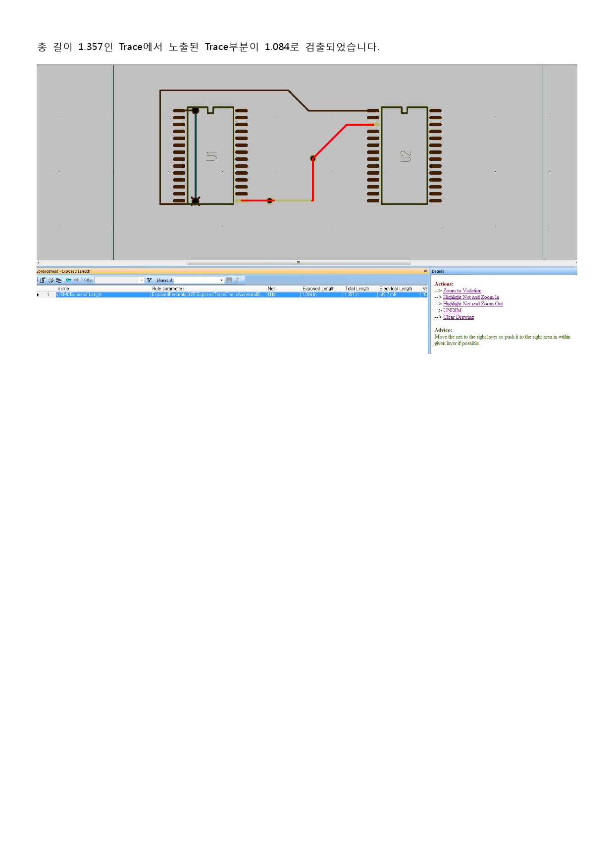Click the gray forward arrow icon
614x868 pixels.
[76, 280]
